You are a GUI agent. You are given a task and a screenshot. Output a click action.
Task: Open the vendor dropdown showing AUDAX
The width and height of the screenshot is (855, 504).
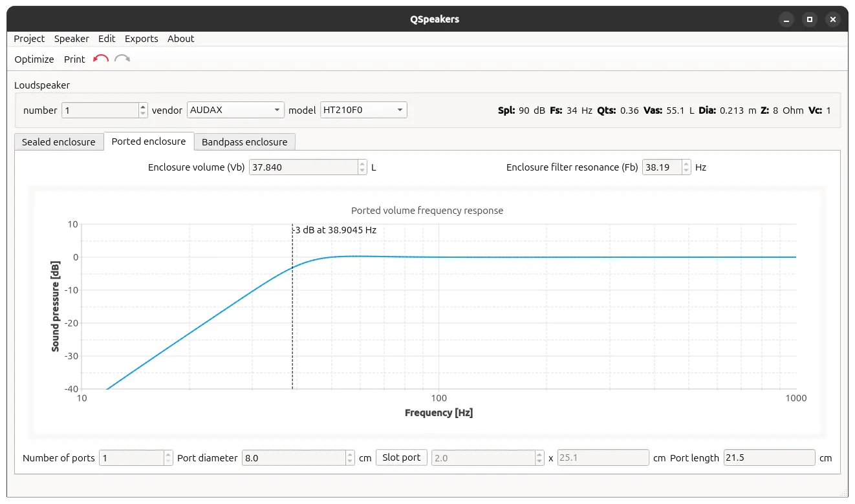[x=235, y=110]
